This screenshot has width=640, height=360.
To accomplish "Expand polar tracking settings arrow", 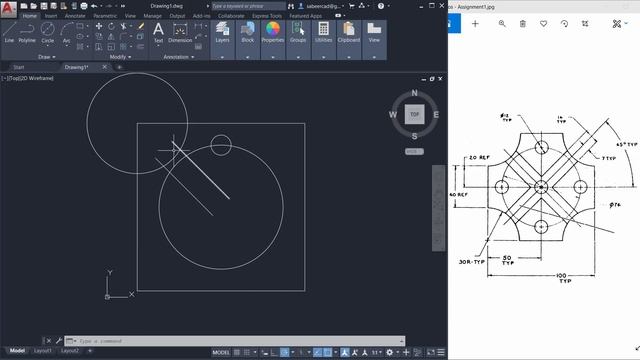I will pyautogui.click(x=292, y=352).
